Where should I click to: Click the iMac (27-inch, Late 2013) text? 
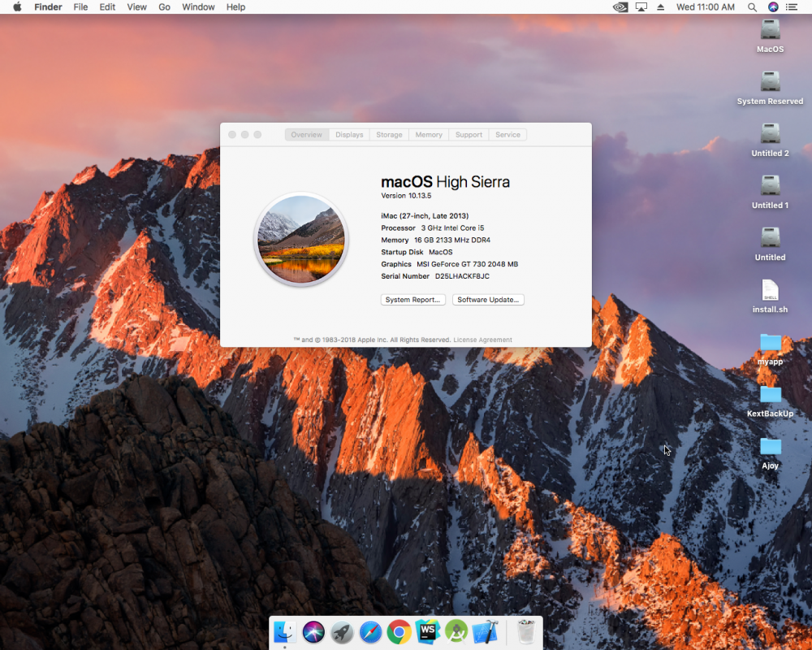pos(425,216)
